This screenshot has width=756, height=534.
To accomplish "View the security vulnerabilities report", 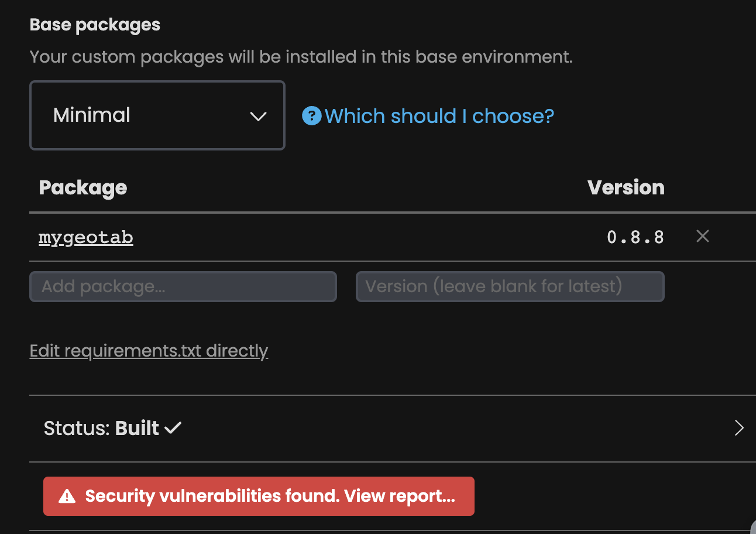I will coord(259,496).
